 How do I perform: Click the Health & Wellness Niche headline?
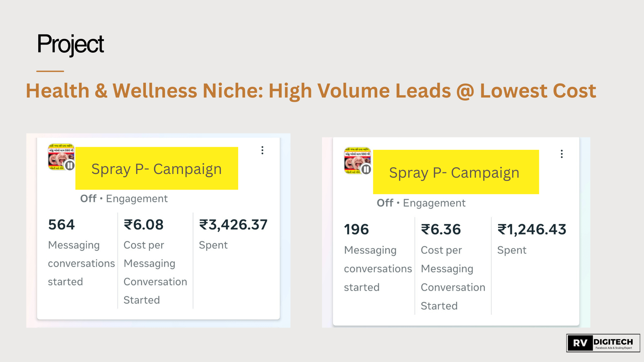(311, 91)
